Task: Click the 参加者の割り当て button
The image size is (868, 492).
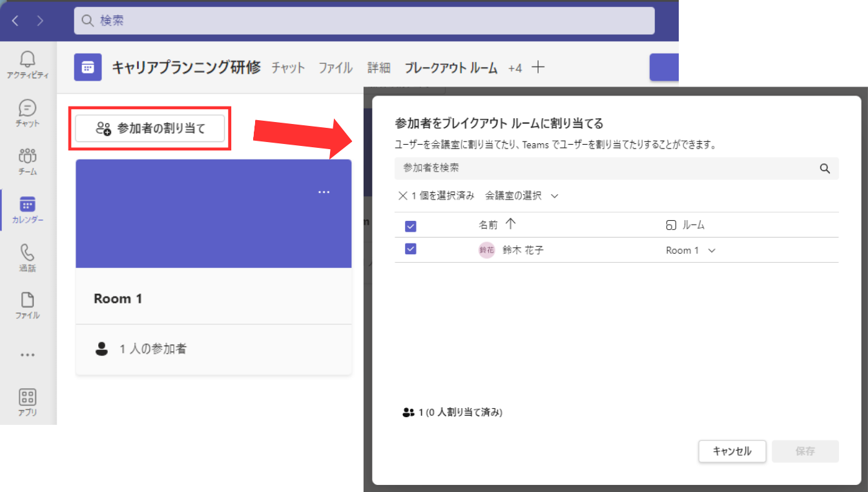Action: (150, 128)
